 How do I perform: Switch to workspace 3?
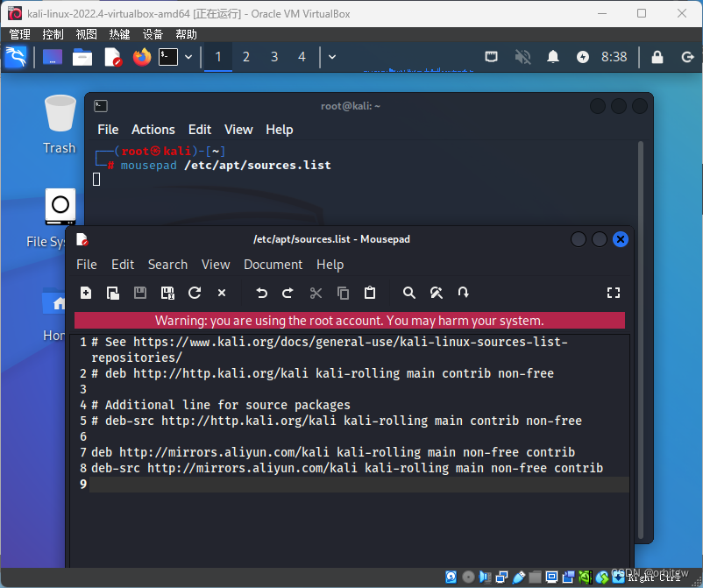(274, 57)
